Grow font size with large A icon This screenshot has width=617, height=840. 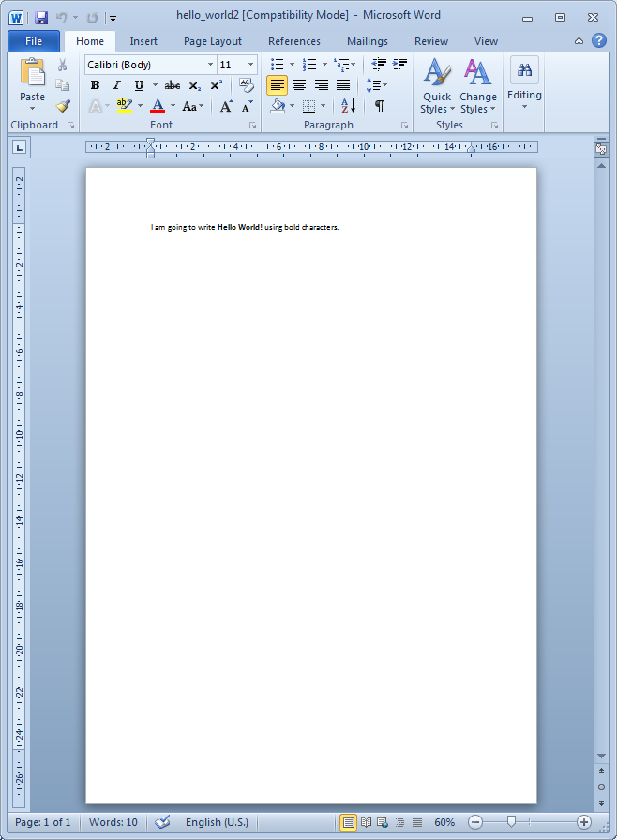pyautogui.click(x=227, y=106)
